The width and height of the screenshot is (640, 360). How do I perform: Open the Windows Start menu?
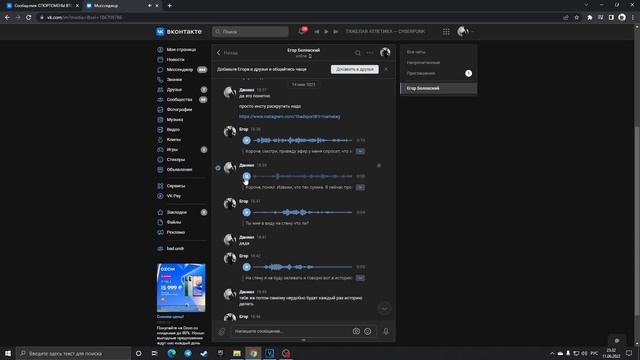click(x=8, y=353)
